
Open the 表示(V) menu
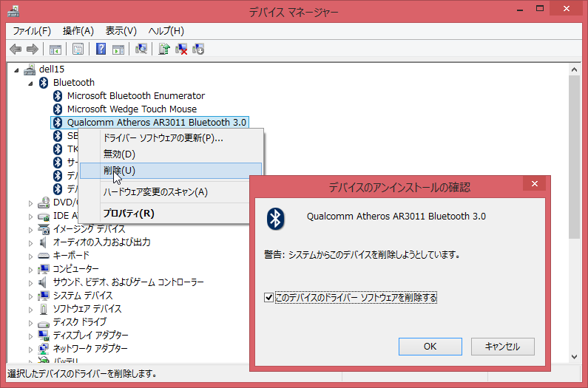(121, 31)
